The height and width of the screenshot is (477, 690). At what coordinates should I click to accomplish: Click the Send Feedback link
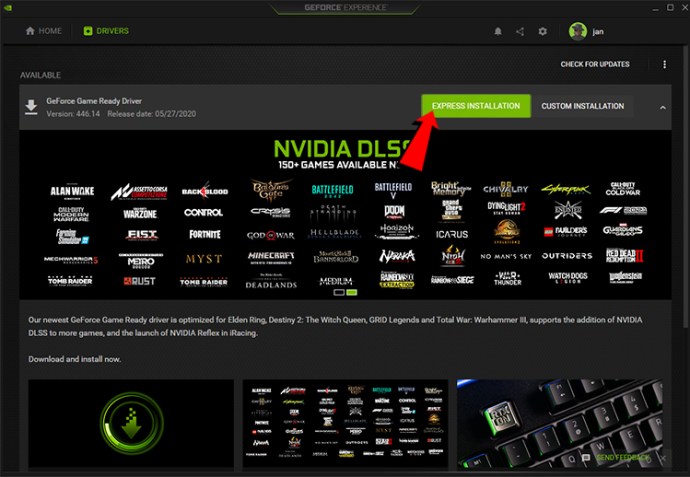[623, 458]
